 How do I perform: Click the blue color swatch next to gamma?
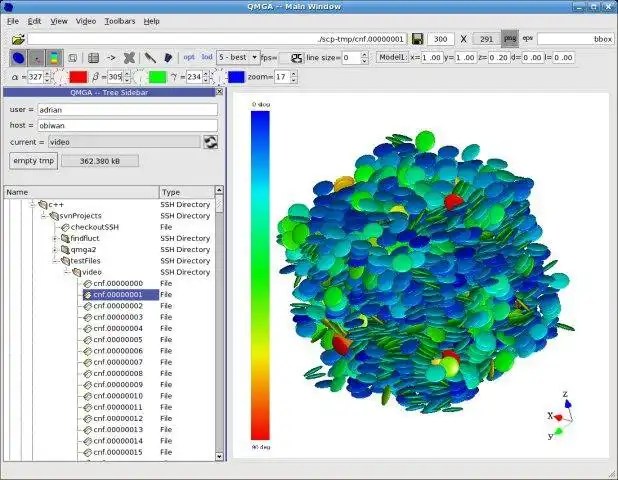(x=236, y=77)
